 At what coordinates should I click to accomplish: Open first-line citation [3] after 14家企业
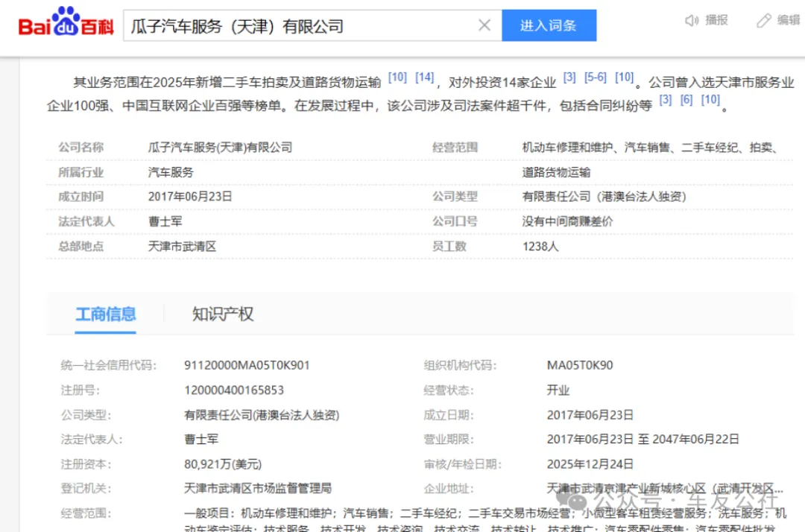(x=569, y=77)
